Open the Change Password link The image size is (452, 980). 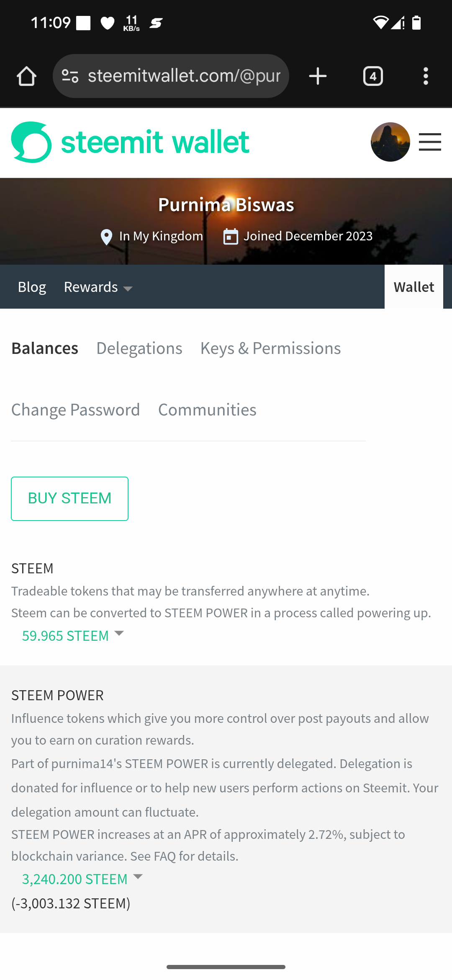tap(75, 410)
